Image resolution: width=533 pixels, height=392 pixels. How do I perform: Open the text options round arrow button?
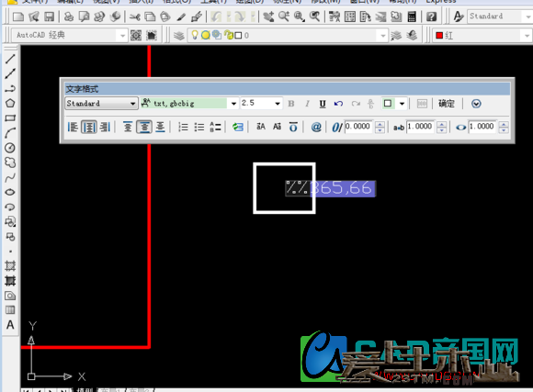[x=476, y=104]
